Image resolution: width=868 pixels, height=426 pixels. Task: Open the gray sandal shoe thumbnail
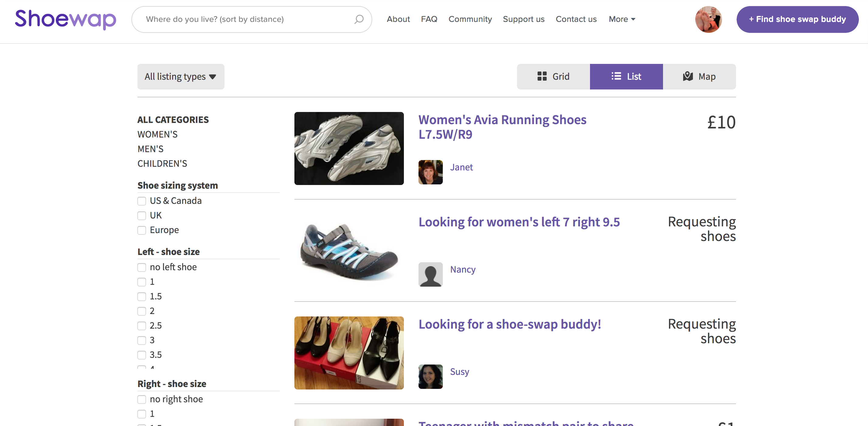(349, 250)
